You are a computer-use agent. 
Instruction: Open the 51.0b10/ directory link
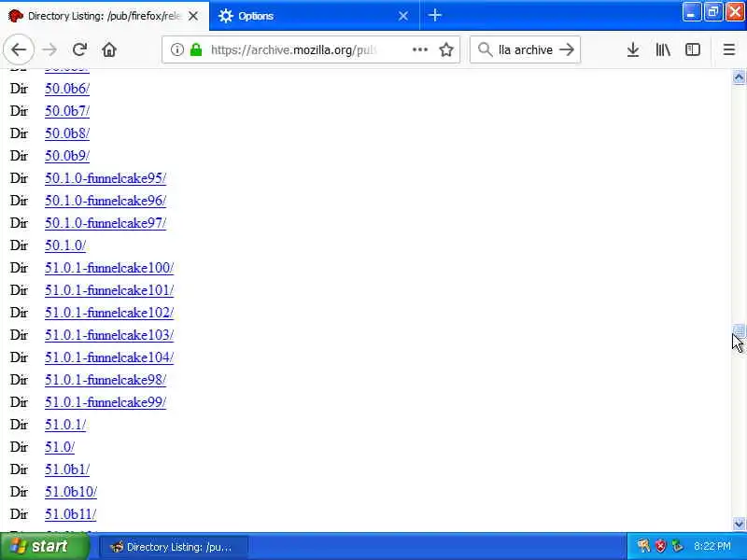(x=71, y=492)
